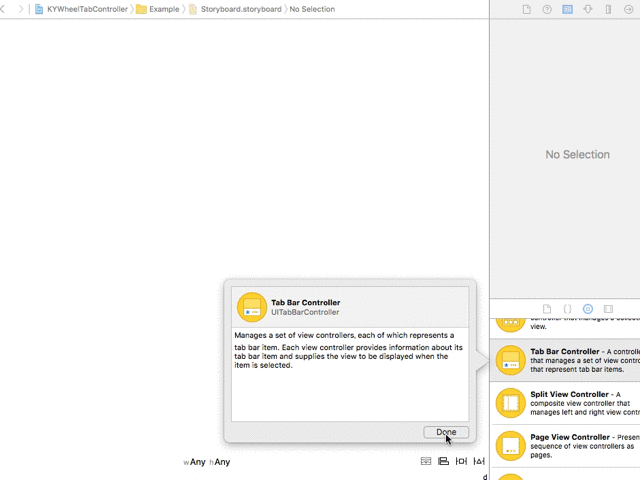The width and height of the screenshot is (640, 480).
Task: Click the popover description text about tab bar items
Action: [349, 350]
